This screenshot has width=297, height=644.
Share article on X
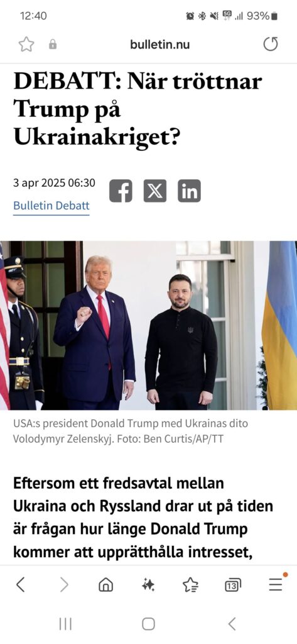tap(155, 191)
